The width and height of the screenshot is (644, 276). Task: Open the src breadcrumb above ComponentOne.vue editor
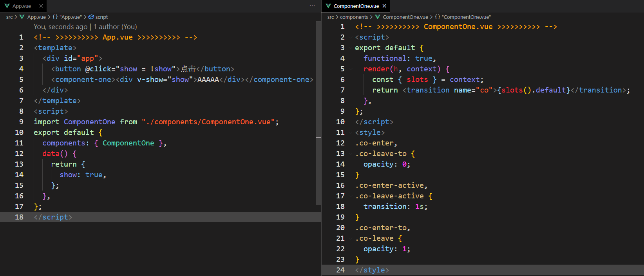coord(331,17)
